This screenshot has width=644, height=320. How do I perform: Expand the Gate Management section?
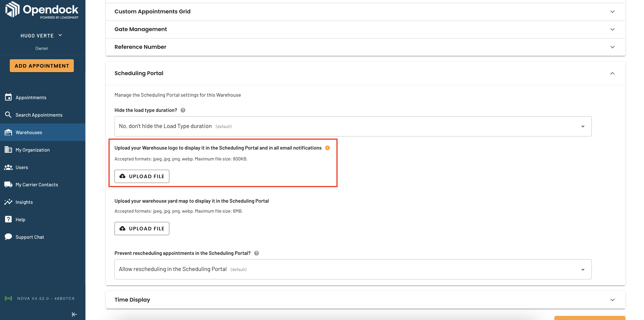365,29
